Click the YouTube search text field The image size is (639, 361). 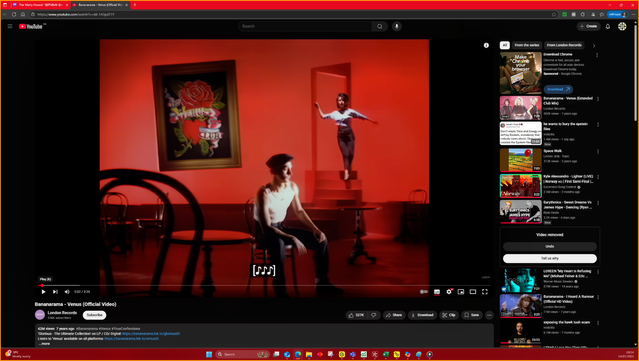[x=305, y=26]
